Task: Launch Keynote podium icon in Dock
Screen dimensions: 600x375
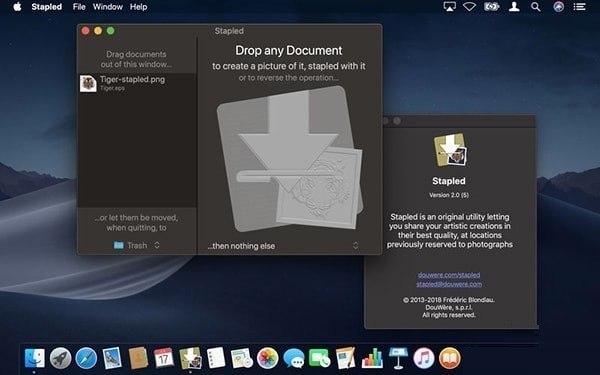Action: pos(398,358)
